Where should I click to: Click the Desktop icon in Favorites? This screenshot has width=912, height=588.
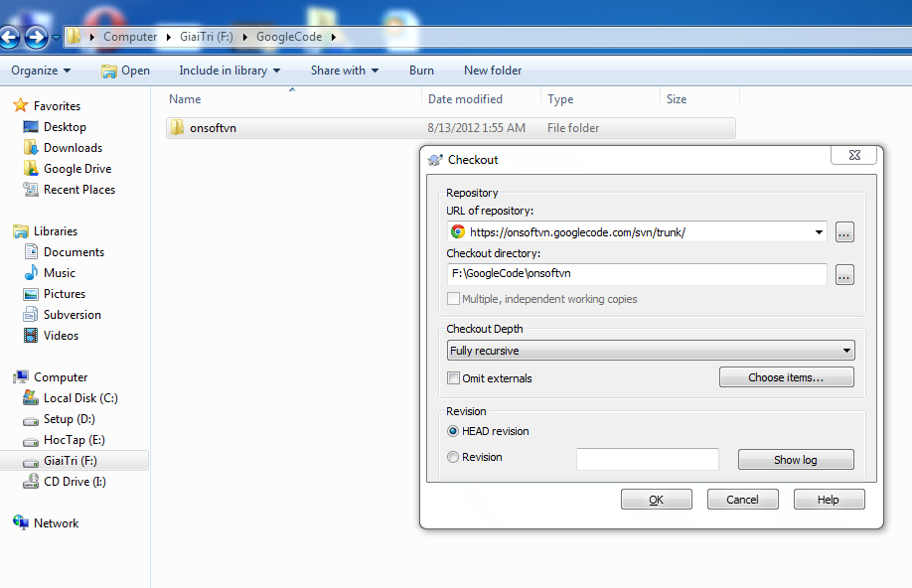(30, 127)
